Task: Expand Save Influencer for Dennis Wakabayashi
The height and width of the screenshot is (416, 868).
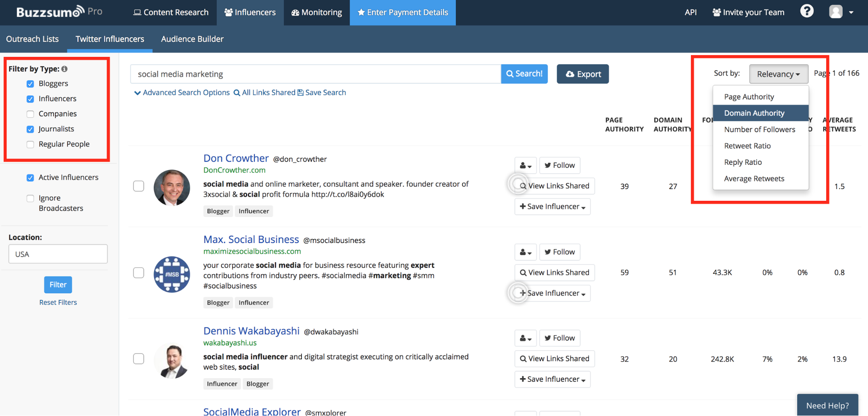Action: click(x=552, y=379)
